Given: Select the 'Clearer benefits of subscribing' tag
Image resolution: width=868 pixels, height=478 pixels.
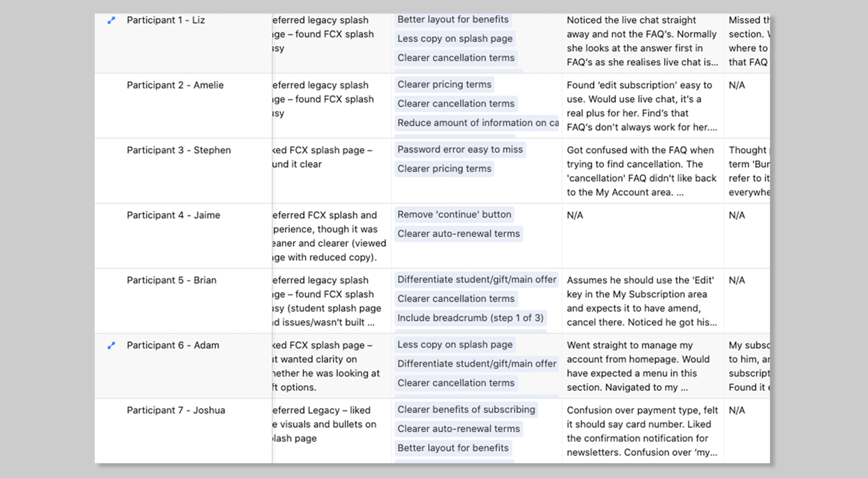Looking at the screenshot, I should pos(466,410).
